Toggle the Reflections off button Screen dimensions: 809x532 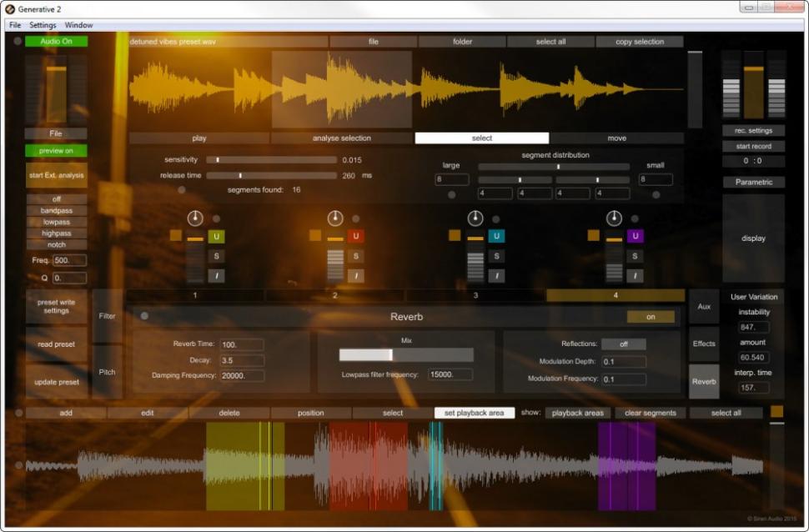pyautogui.click(x=623, y=344)
